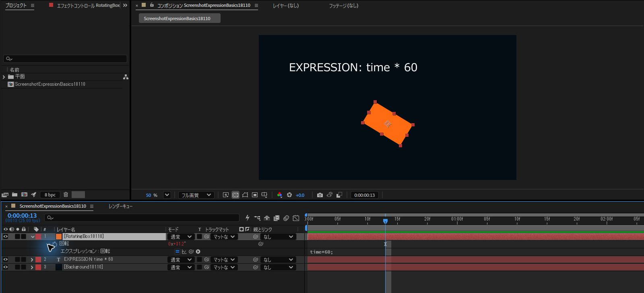The width and height of the screenshot is (644, 293).
Task: Hide the RotatingBox18110 layer
Action: click(x=6, y=237)
